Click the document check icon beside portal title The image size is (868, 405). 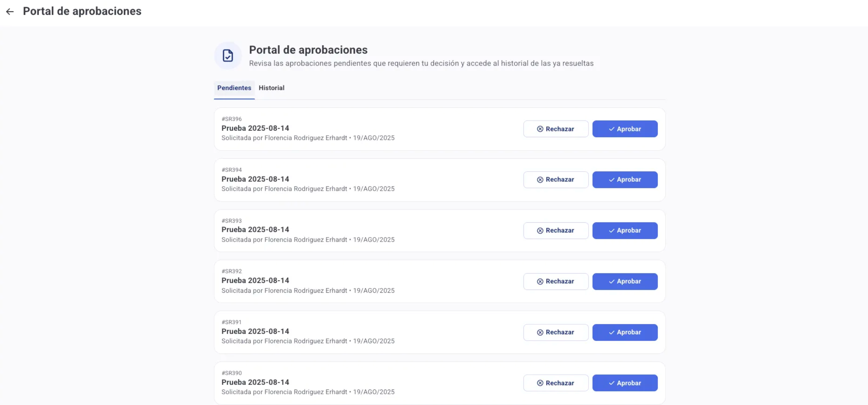pos(228,56)
